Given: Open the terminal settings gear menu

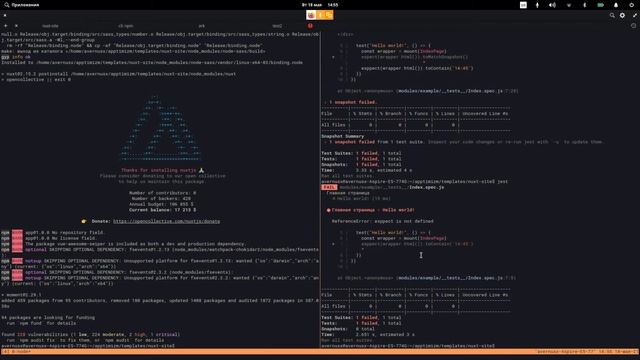Looking at the screenshot, I should point(622,15).
